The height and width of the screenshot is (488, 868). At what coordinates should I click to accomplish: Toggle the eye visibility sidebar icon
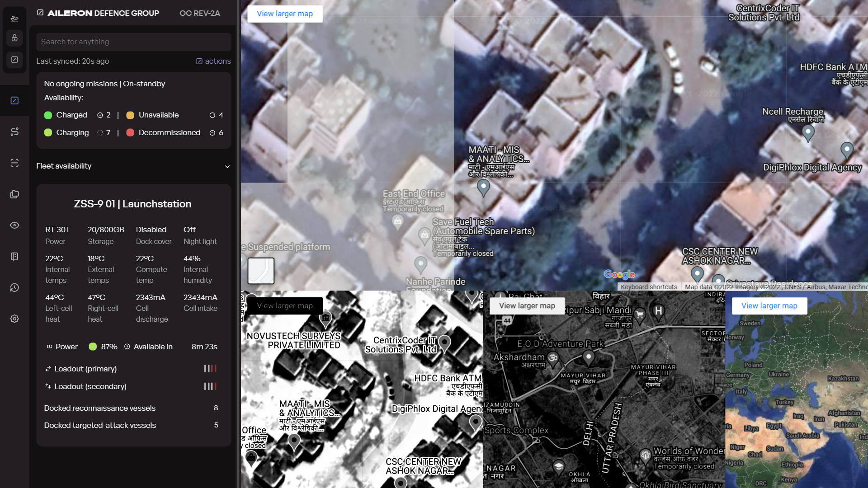tap(14, 225)
